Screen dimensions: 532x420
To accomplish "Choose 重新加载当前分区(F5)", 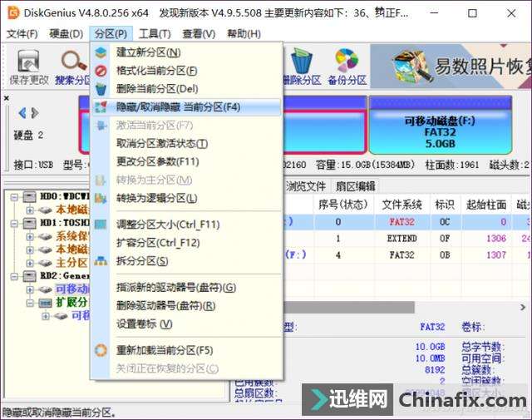I will pos(186,350).
